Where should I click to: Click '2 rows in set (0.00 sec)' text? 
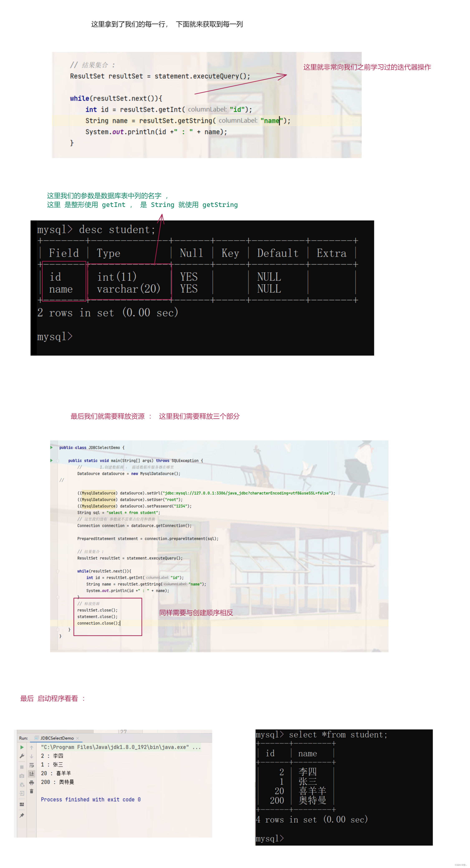108,313
